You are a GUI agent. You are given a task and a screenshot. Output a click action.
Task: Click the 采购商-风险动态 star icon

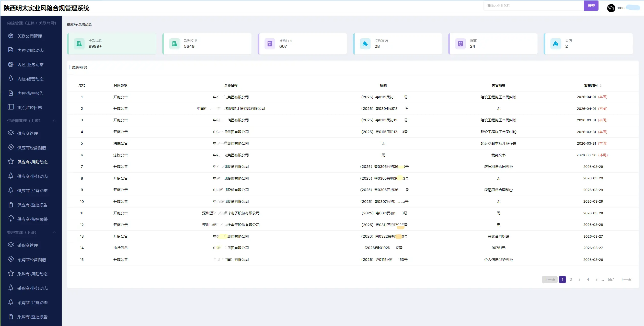coord(11,273)
